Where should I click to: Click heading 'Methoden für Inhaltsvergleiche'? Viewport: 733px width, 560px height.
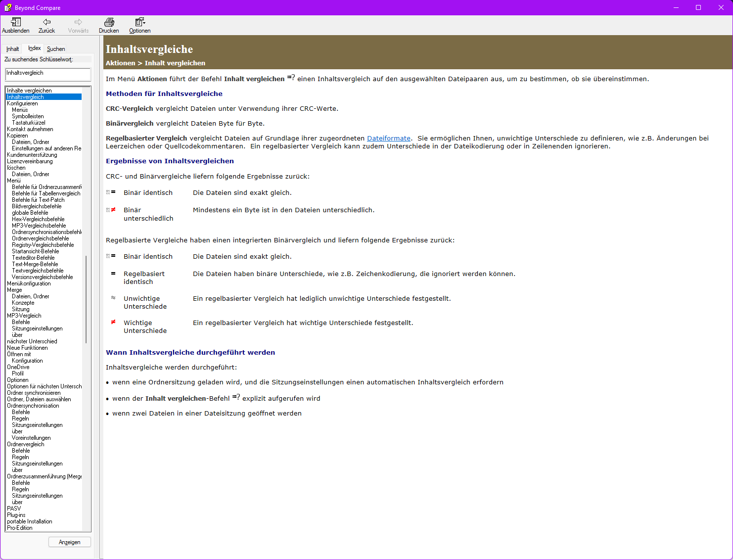click(x=164, y=93)
